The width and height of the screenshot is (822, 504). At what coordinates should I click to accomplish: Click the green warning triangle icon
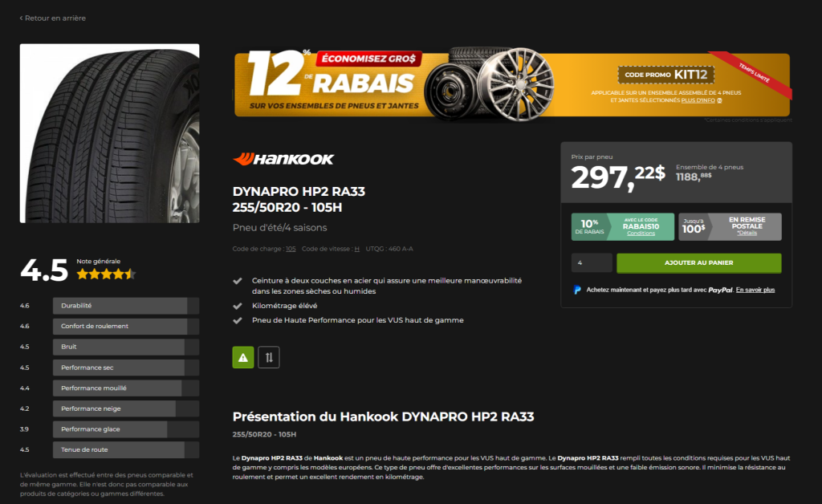pyautogui.click(x=242, y=357)
